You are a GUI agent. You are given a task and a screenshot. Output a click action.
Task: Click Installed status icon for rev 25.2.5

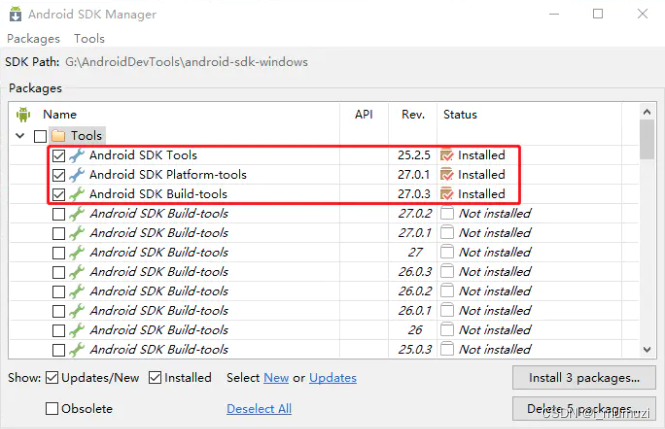point(447,155)
